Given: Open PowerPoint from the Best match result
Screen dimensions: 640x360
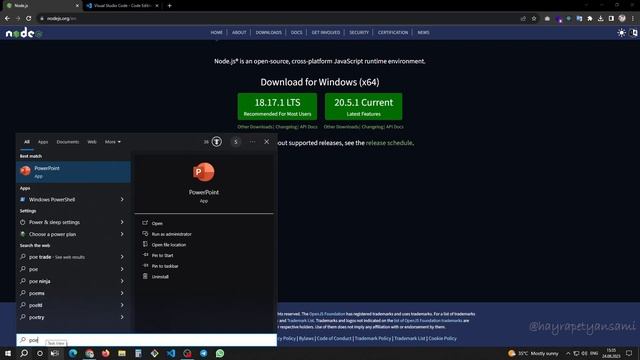Looking at the screenshot, I should tap(73, 171).
